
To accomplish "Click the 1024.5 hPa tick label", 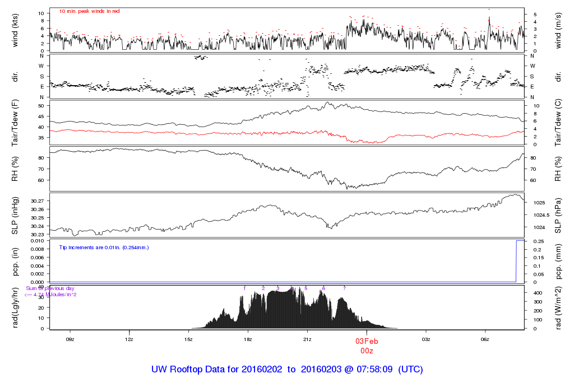I will tap(541, 215).
